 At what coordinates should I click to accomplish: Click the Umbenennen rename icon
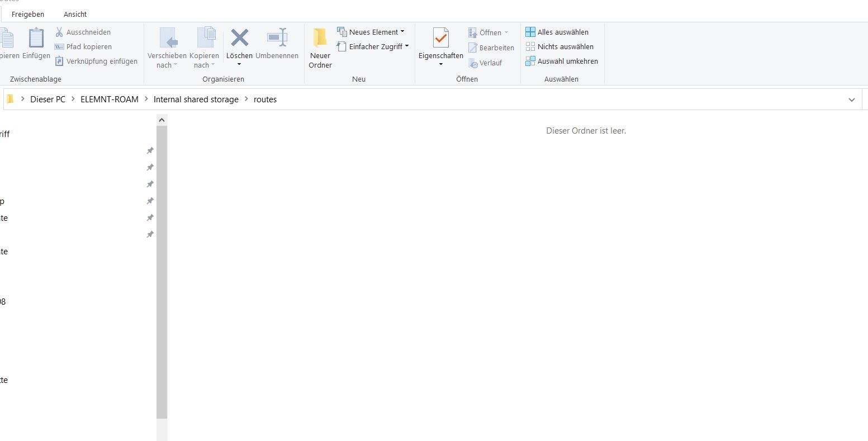[x=277, y=39]
